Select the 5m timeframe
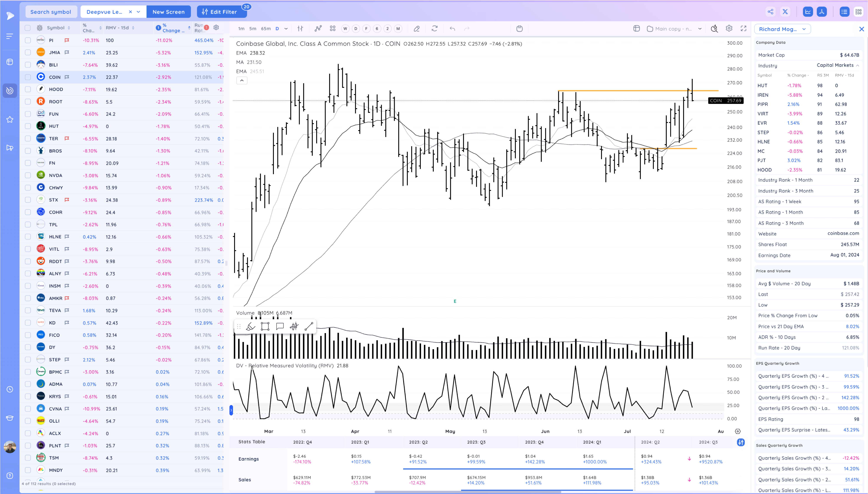 (253, 28)
